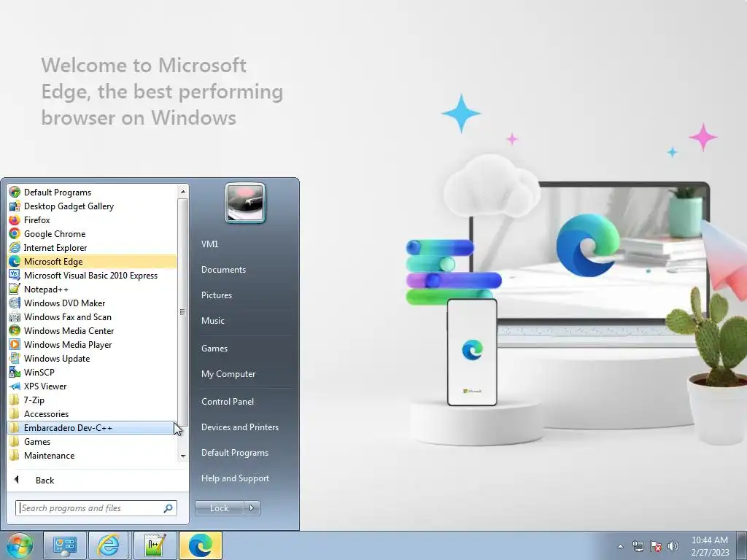Open the shutdown options arrow next to Lock
This screenshot has height=560, width=747.
click(252, 508)
